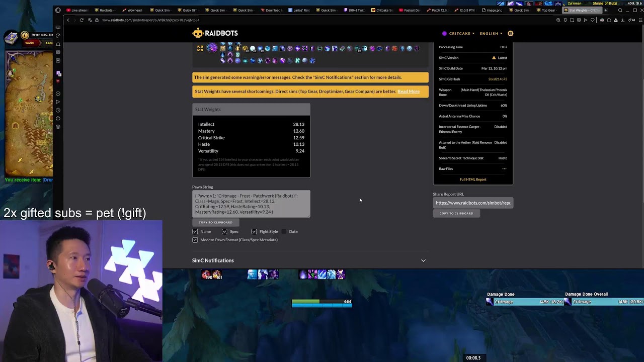Switch to the Live stream tab

(77, 10)
